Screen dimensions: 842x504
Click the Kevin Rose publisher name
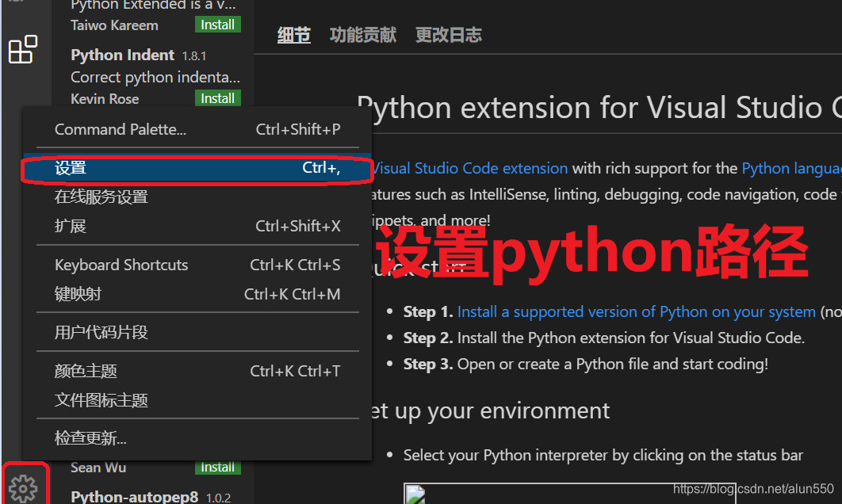105,99
